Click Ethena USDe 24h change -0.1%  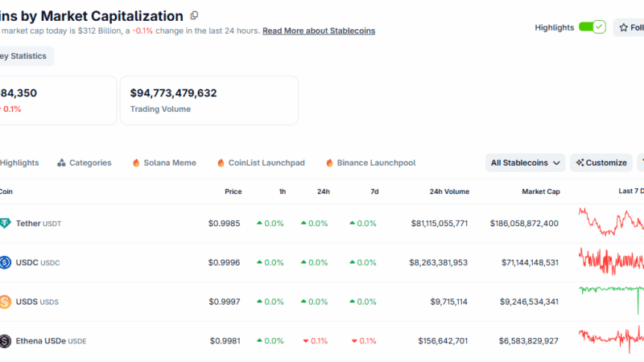[316, 341]
